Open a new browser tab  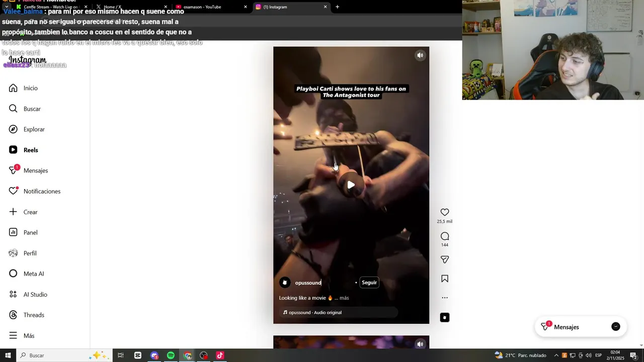(x=337, y=7)
